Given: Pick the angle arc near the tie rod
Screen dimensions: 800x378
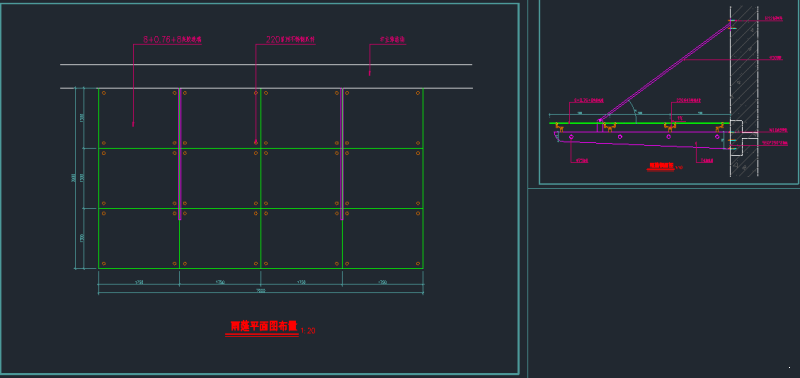Looking at the screenshot, I should pyautogui.click(x=634, y=111).
